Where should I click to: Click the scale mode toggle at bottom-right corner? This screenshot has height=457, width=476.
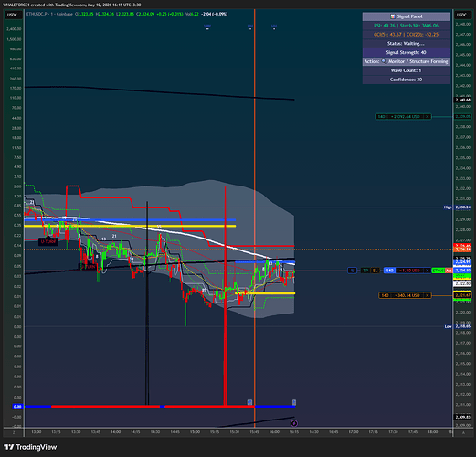click(x=463, y=432)
